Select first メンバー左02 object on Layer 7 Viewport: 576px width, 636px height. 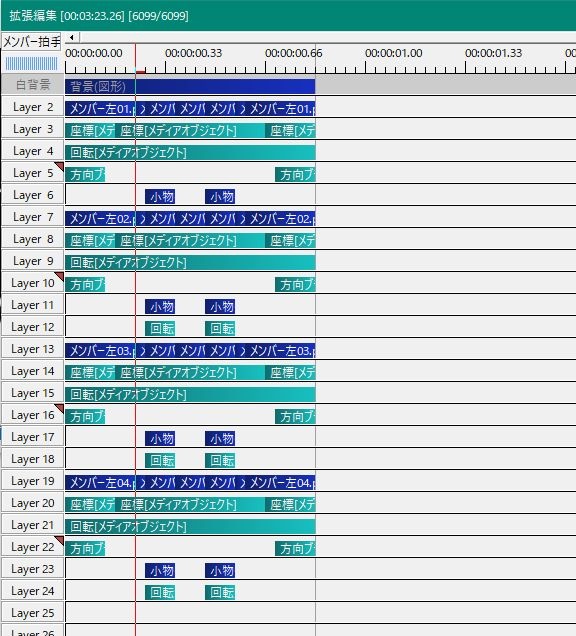100,219
